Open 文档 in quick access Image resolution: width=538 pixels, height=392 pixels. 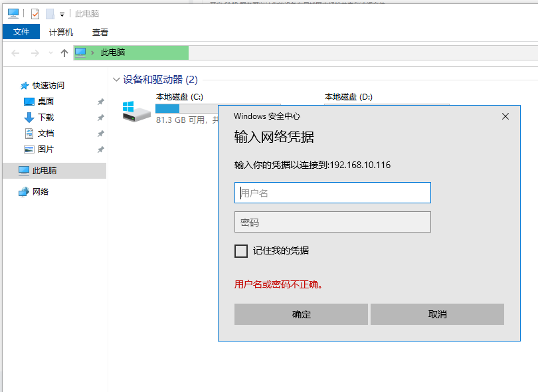46,134
